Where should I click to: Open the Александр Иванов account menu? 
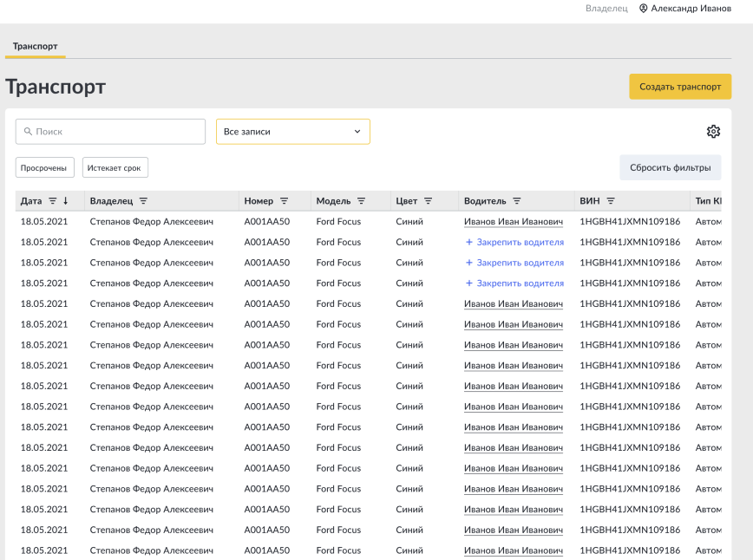pyautogui.click(x=691, y=8)
